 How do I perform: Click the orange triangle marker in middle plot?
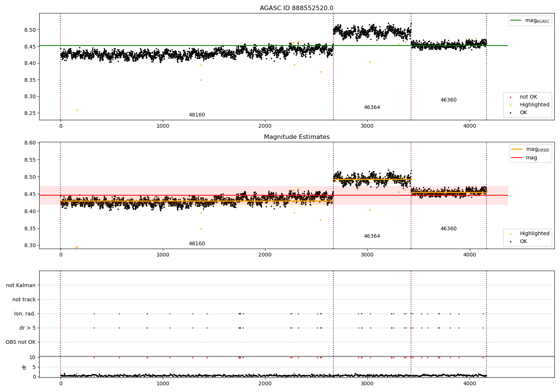77,248
